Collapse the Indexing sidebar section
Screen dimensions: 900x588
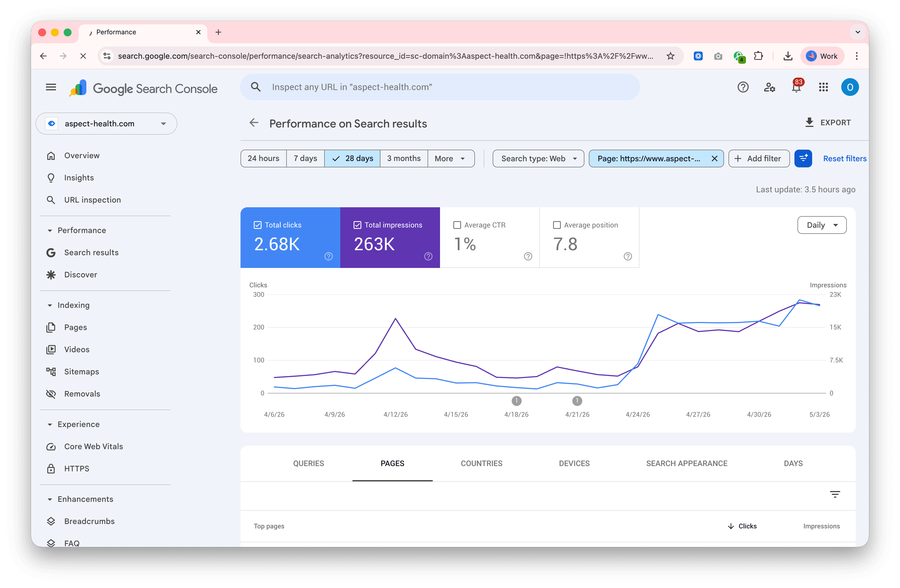50,305
